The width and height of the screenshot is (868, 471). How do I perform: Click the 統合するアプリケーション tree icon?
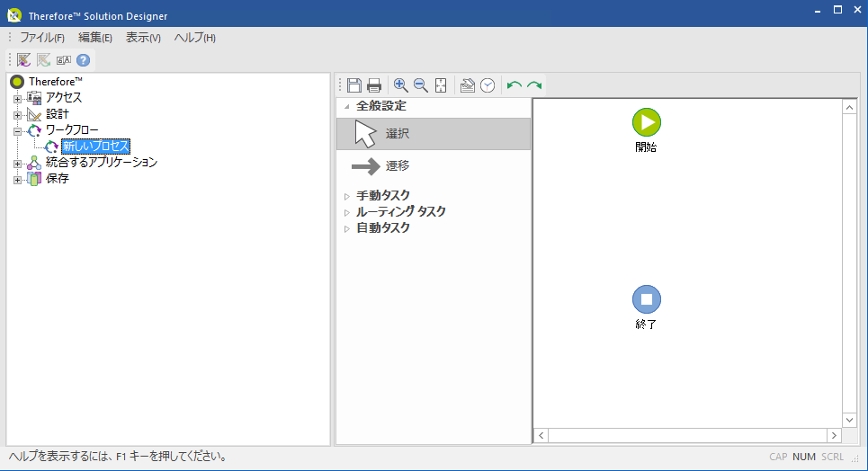(34, 163)
